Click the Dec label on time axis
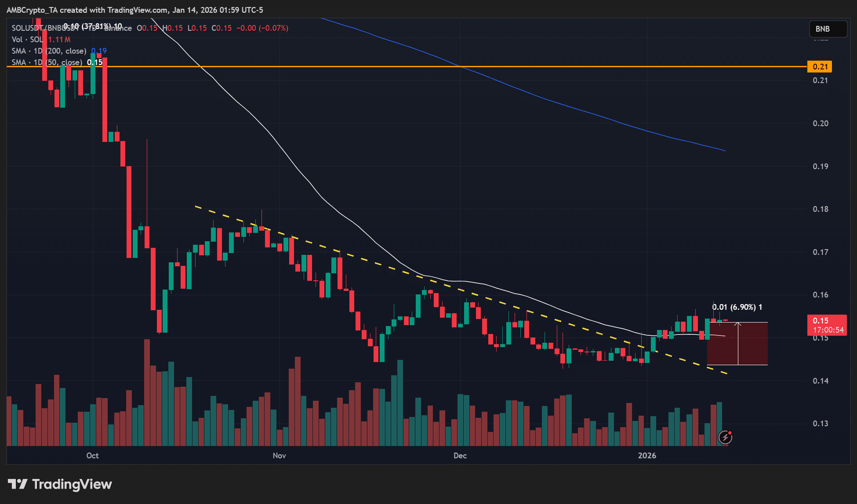The height and width of the screenshot is (504, 857). (460, 456)
